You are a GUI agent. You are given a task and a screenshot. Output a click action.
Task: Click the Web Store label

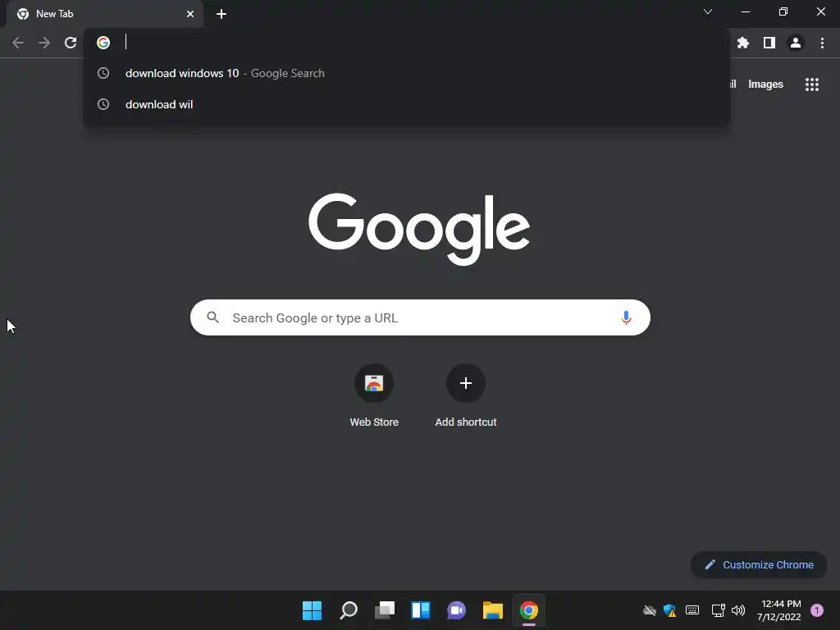pos(374,422)
